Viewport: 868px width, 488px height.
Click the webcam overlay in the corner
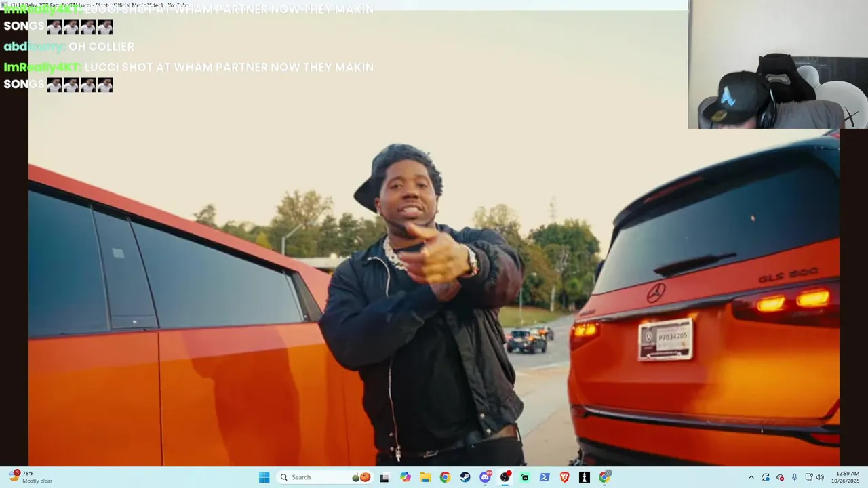point(778,64)
